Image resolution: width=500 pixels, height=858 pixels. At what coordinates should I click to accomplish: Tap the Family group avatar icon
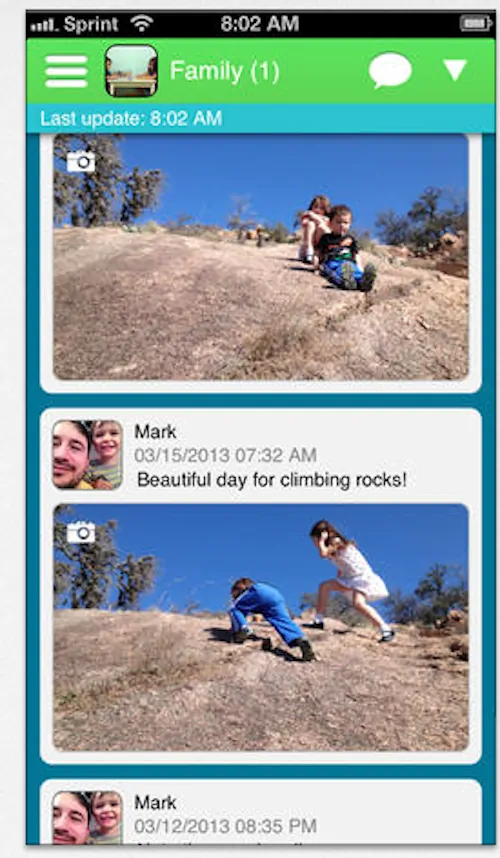(131, 71)
